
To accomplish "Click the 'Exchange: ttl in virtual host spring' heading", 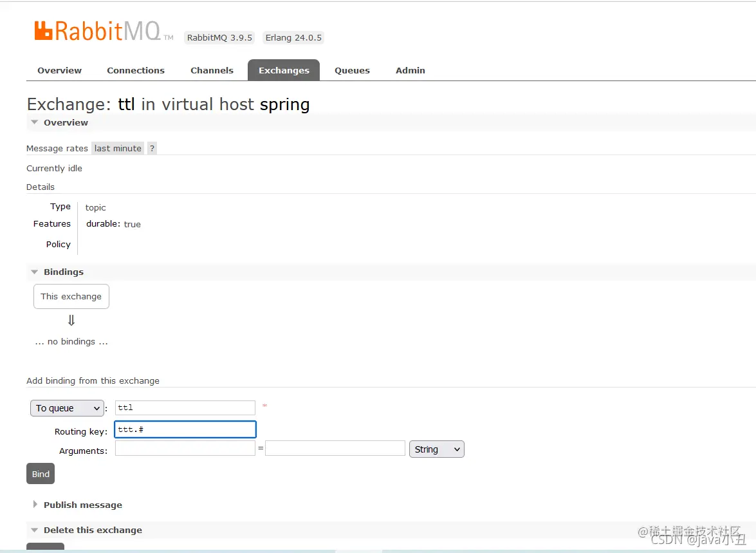I will point(169,104).
